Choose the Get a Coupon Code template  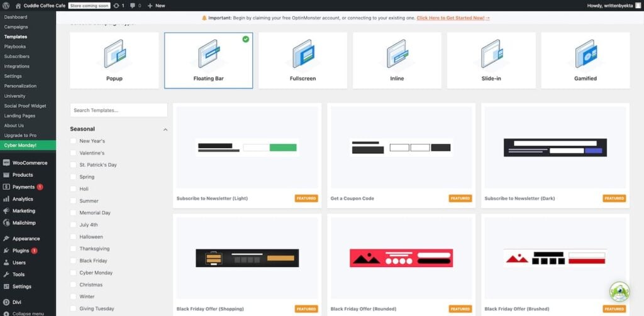point(401,155)
